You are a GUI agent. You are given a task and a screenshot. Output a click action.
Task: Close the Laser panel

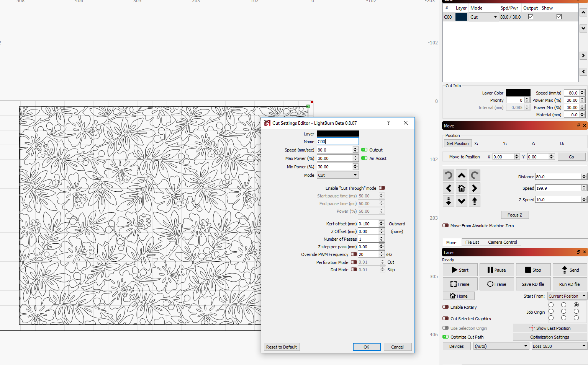(585, 252)
